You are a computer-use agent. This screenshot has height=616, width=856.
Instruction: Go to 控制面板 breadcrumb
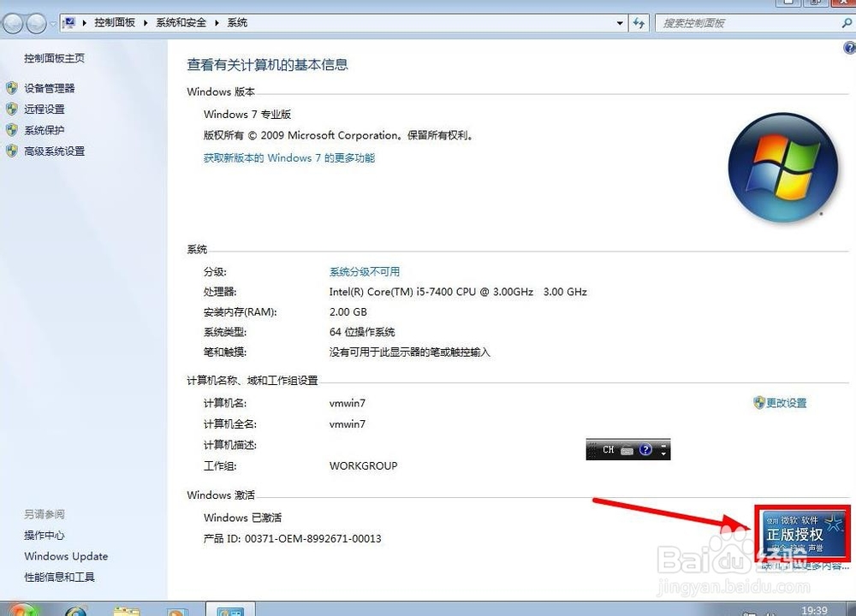[115, 23]
